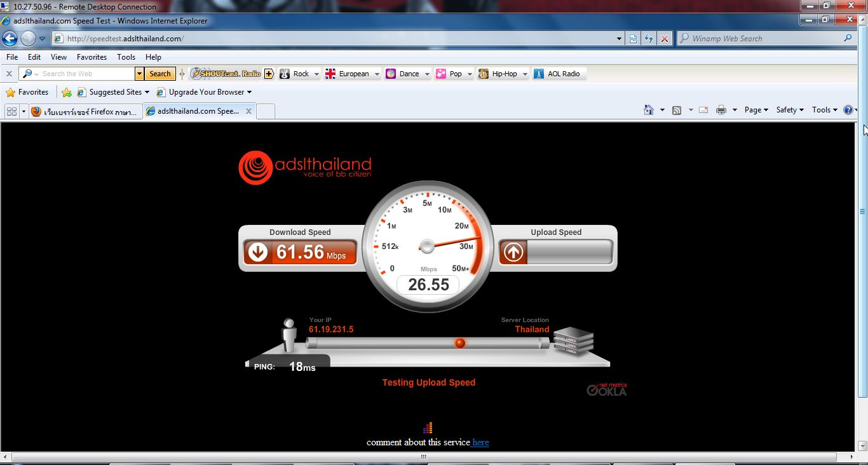Open the Help menu in the menu bar
The height and width of the screenshot is (465, 868).
pyautogui.click(x=153, y=57)
